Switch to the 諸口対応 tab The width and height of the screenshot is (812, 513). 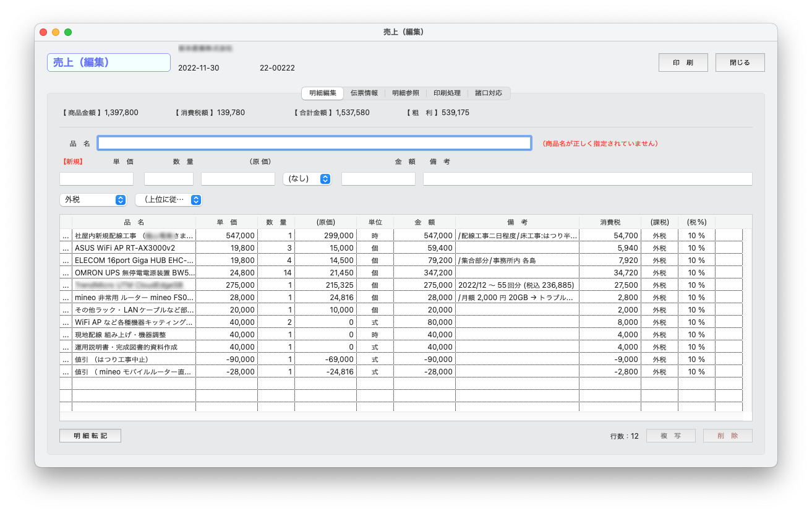(489, 93)
